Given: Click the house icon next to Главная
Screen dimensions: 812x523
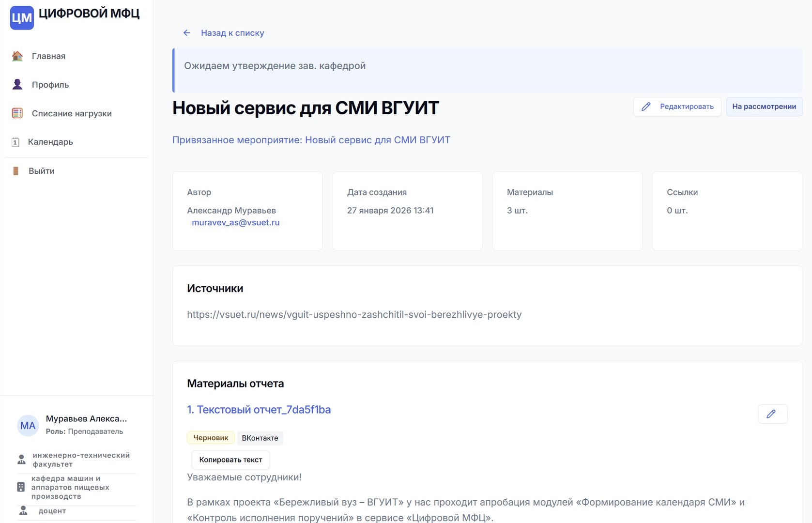Looking at the screenshot, I should pos(17,56).
